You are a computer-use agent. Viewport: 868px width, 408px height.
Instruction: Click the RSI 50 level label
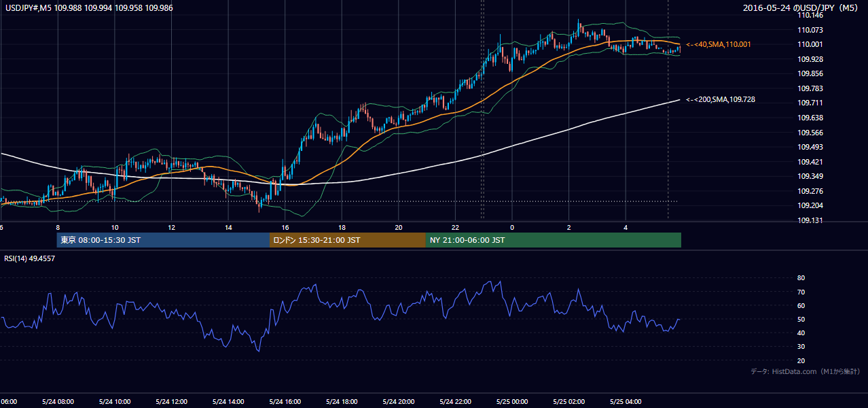click(801, 320)
